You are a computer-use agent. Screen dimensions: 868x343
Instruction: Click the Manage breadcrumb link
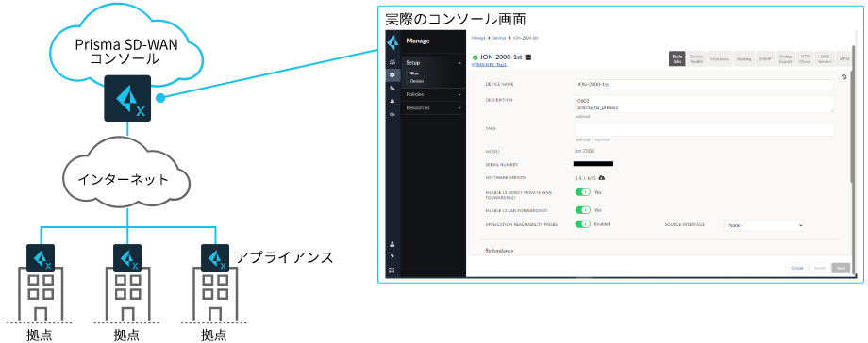pos(479,38)
